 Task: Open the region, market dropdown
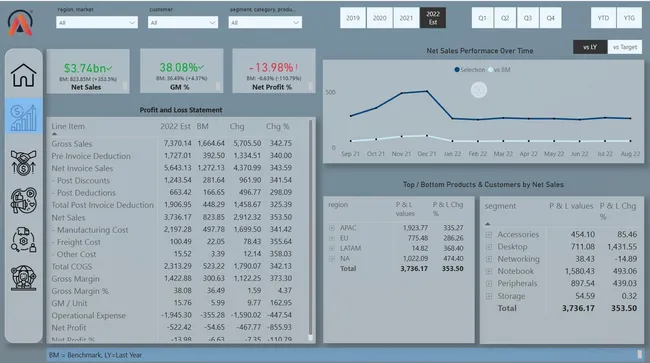coord(97,22)
